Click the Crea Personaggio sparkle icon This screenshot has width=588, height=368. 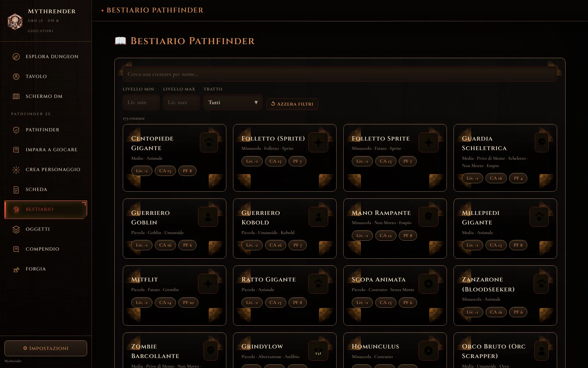16,170
